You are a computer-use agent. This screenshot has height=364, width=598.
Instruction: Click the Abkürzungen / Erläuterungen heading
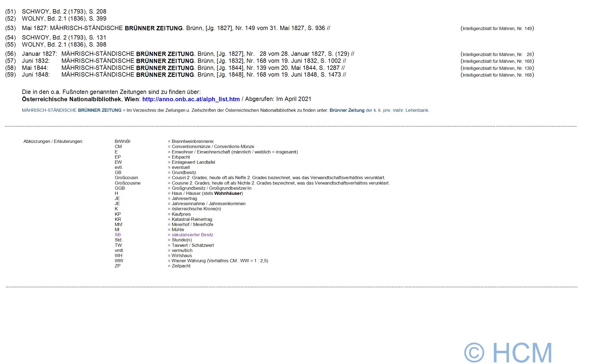(53, 142)
